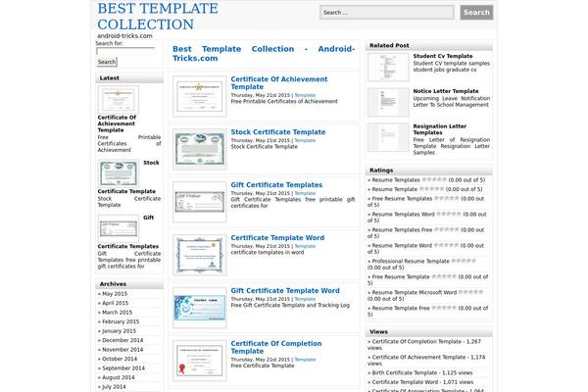Screen dimensions: 588x392
Task: Click the gray Search button in header
Action: tap(476, 13)
